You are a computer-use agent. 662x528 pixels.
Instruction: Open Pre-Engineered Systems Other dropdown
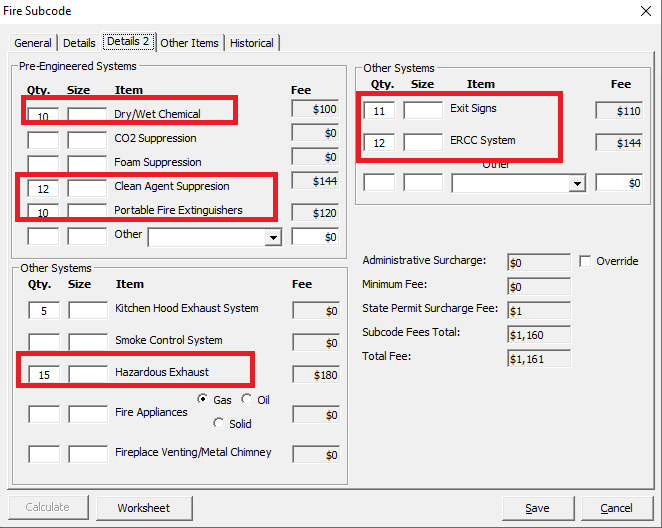point(273,237)
